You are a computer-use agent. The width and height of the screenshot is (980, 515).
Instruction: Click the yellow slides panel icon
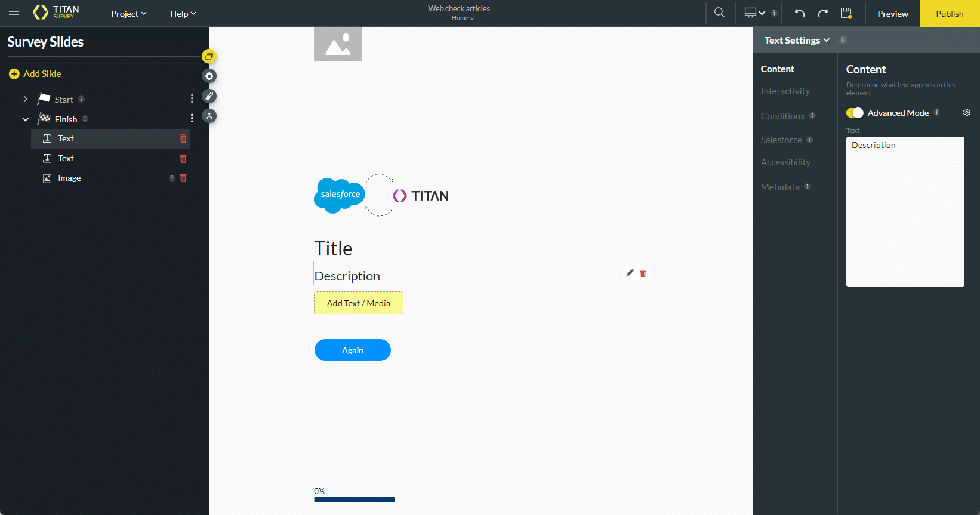[x=209, y=57]
